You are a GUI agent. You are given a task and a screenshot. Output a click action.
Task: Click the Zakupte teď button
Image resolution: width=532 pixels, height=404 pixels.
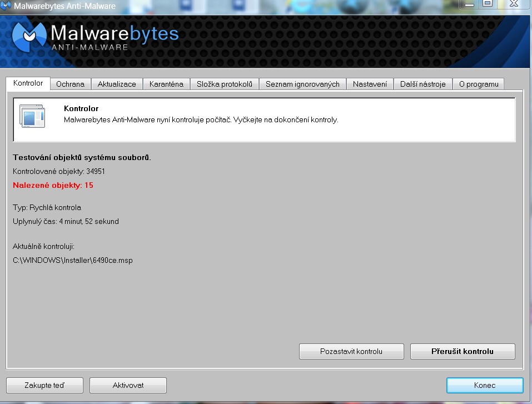click(x=44, y=385)
